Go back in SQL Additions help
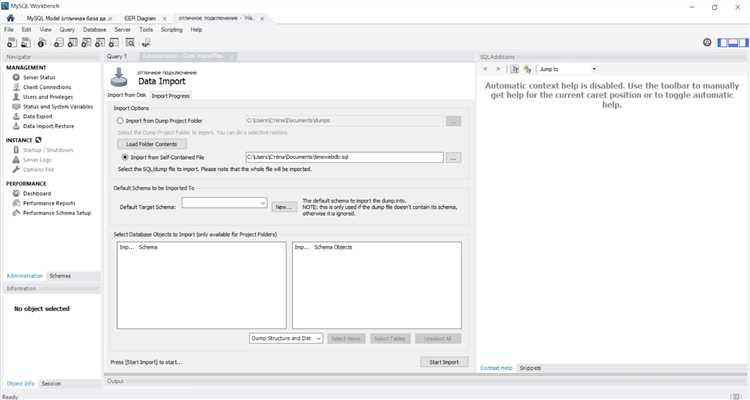Image resolution: width=750 pixels, height=400 pixels. click(x=485, y=69)
